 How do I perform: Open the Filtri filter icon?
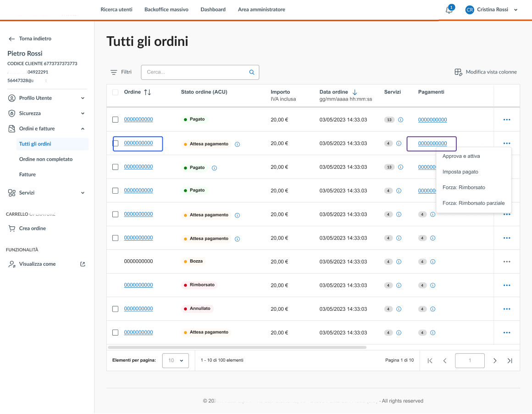click(x=114, y=72)
